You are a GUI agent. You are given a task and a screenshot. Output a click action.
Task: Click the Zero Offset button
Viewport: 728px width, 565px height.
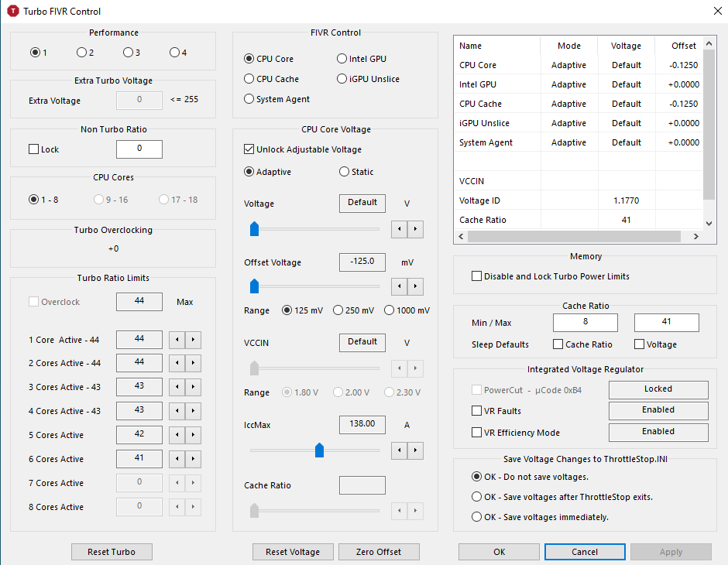[379, 552]
